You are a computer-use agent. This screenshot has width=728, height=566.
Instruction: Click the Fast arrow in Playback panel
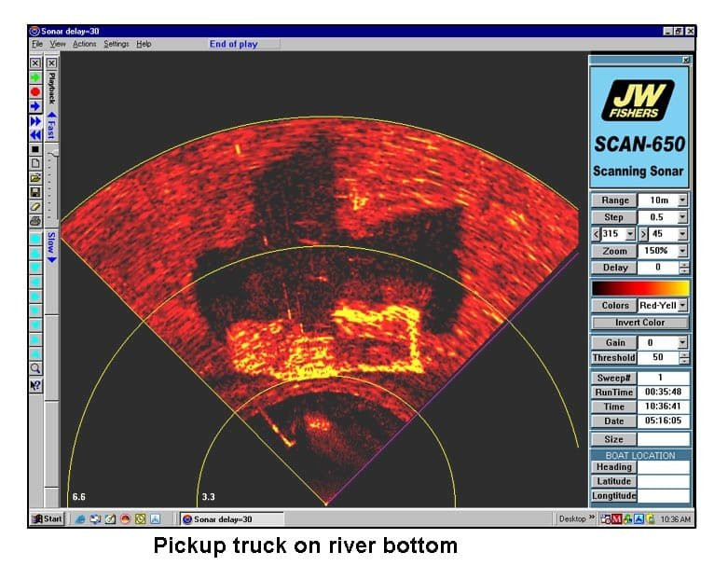(x=51, y=125)
